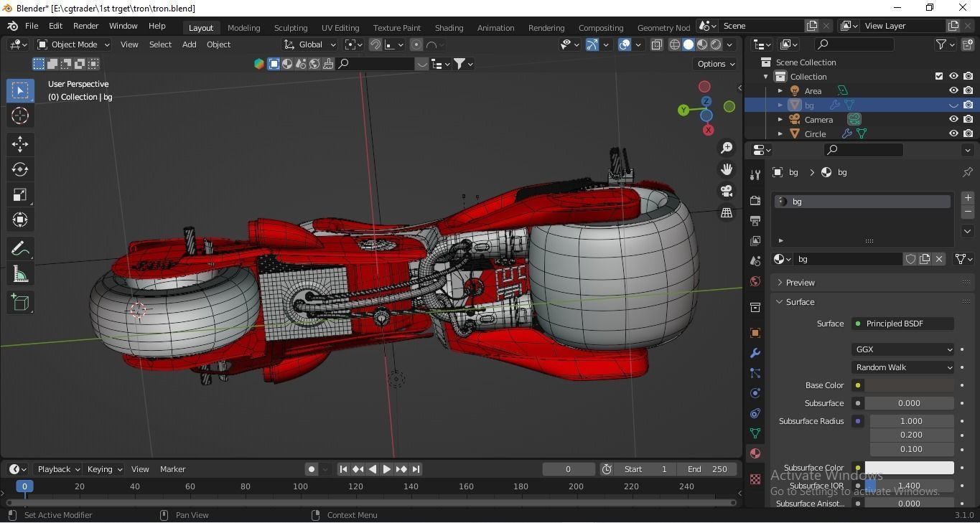
Task: Open the Output properties tab
Action: [x=755, y=221]
